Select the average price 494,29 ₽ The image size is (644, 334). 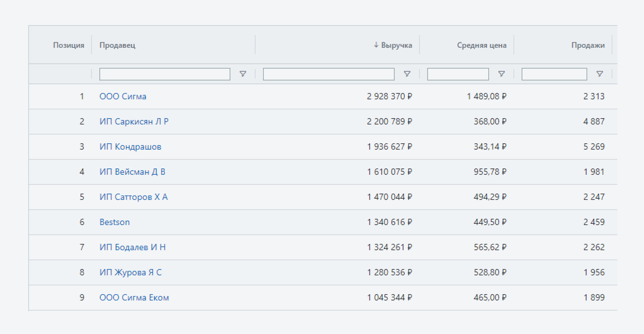pyautogui.click(x=490, y=197)
